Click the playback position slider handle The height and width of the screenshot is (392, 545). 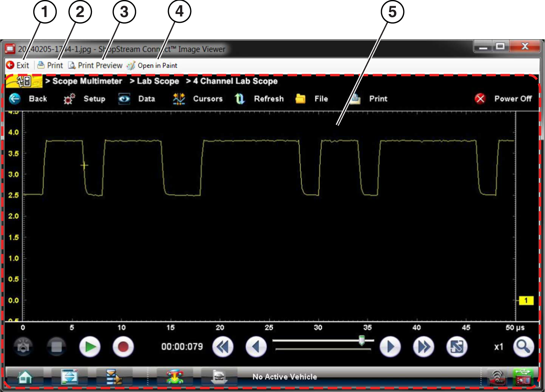click(362, 340)
